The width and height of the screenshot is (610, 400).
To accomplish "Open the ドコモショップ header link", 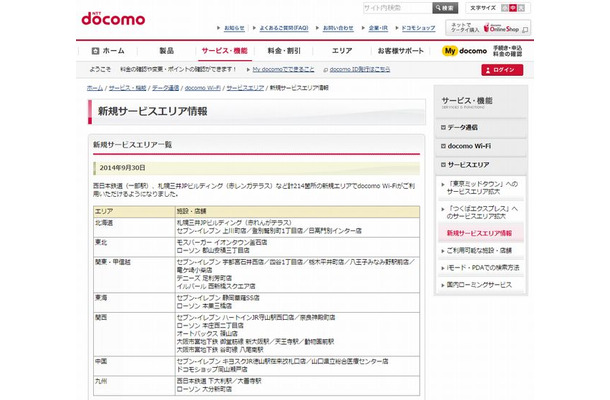I will click(x=418, y=28).
